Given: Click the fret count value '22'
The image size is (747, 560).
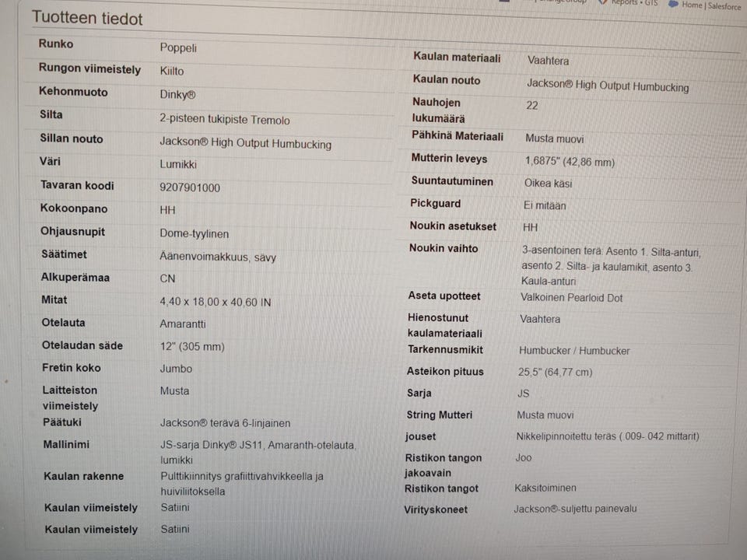Looking at the screenshot, I should [x=532, y=105].
